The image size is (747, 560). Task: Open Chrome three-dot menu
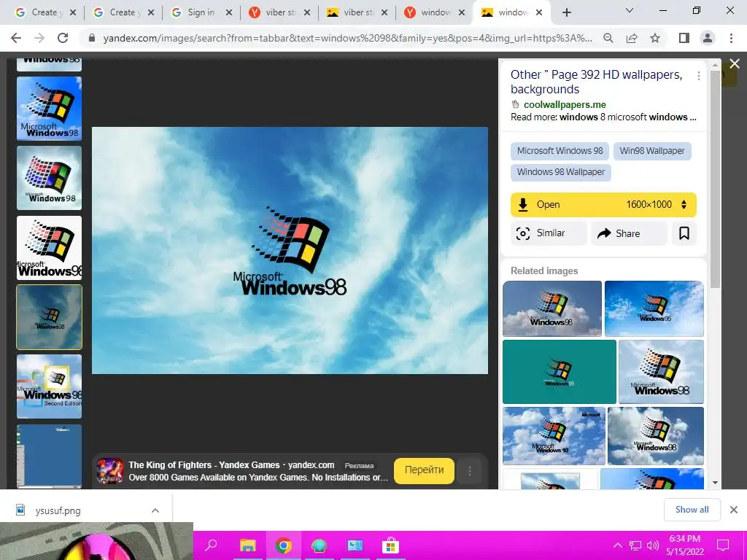coord(731,38)
